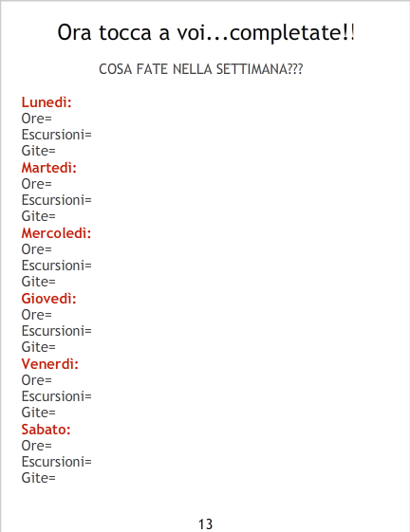The image size is (410, 532).
Task: Click 'Ore=' under Martedì
Action: tap(37, 184)
